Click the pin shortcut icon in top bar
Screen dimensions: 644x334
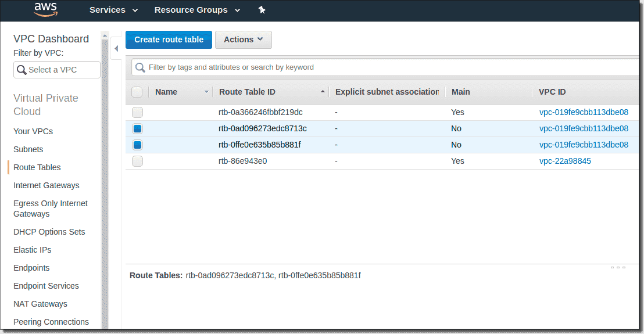click(x=262, y=10)
